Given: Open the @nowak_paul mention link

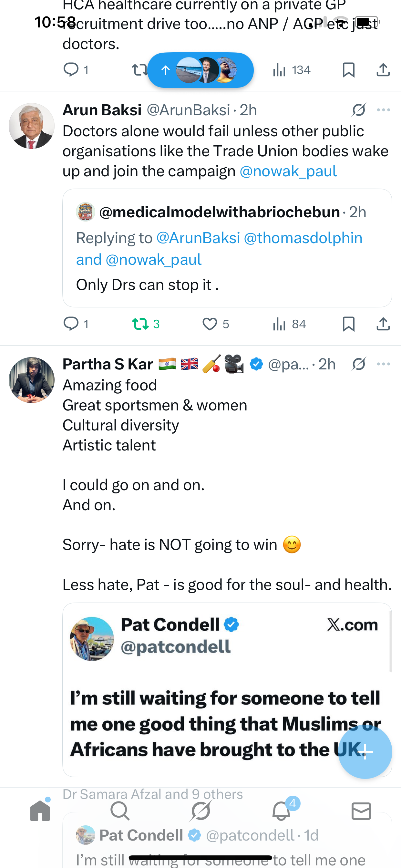Looking at the screenshot, I should tap(288, 171).
